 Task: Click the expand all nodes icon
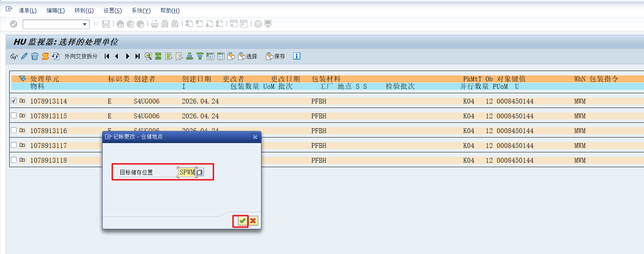tap(210, 56)
